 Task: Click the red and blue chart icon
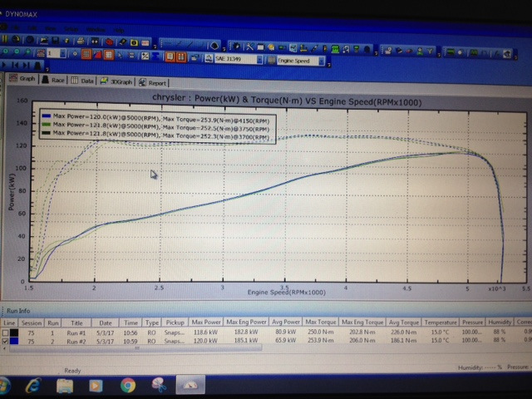coord(97,54)
